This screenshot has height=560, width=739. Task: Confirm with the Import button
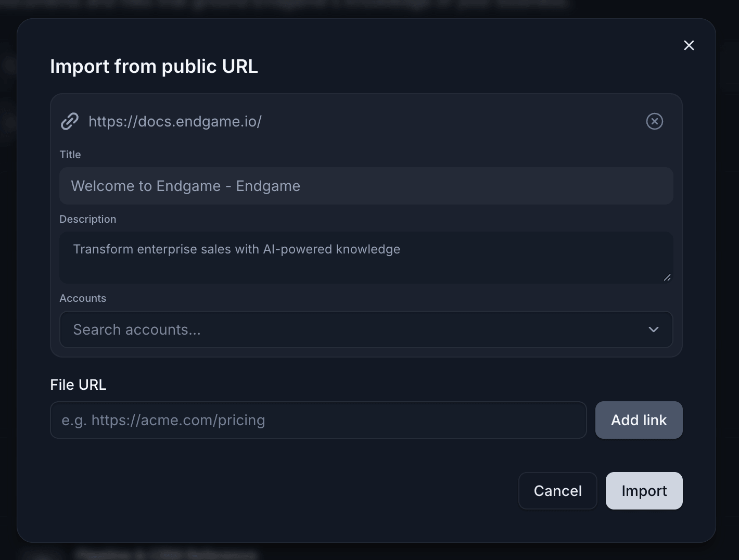(x=644, y=491)
